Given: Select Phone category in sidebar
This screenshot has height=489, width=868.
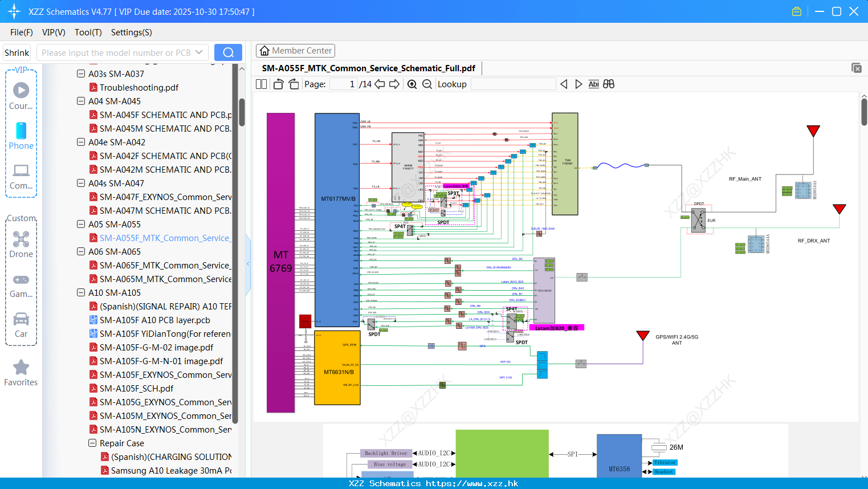Looking at the screenshot, I should [21, 136].
